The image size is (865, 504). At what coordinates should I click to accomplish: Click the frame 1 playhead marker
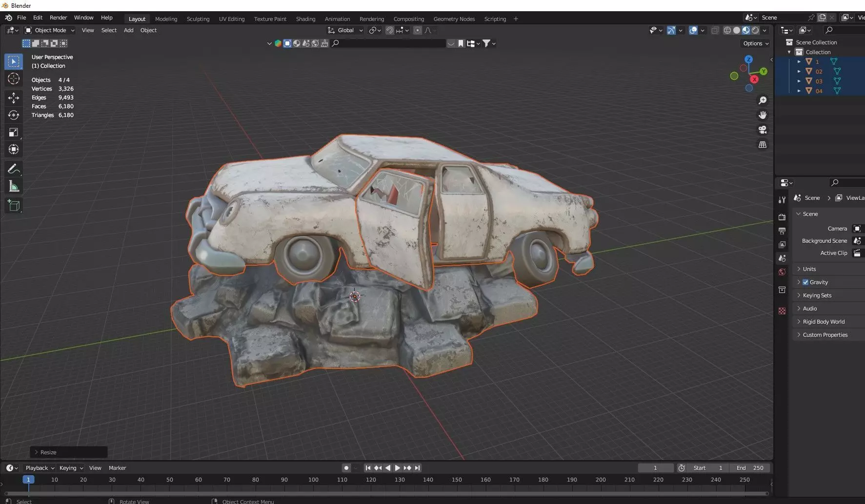28,480
